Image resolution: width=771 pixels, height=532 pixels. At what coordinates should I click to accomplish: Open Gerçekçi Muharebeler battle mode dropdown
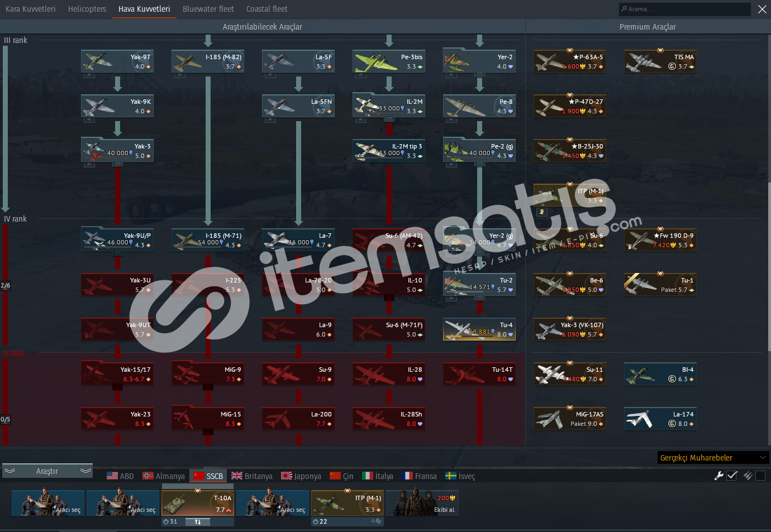tap(713, 458)
